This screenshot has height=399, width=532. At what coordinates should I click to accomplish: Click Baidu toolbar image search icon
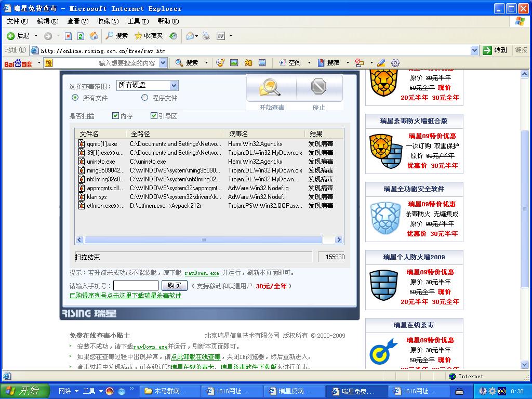pos(234,63)
